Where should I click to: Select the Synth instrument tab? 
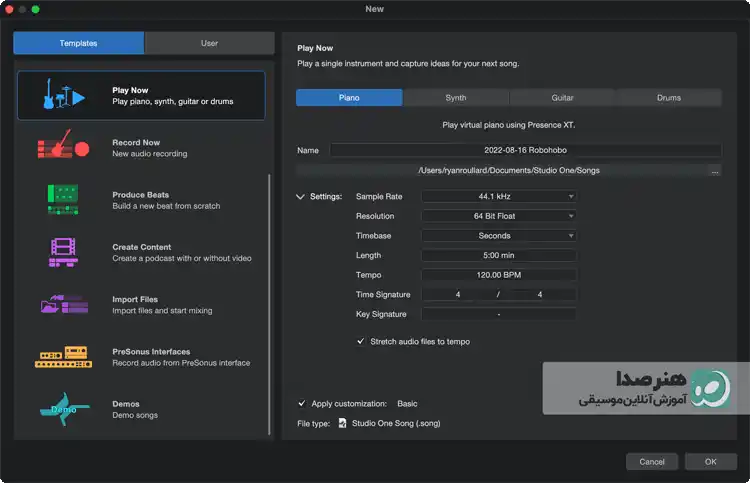(456, 98)
